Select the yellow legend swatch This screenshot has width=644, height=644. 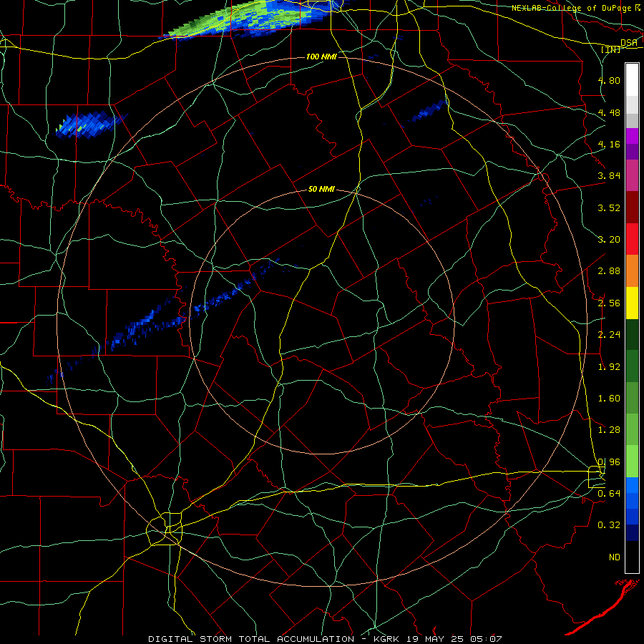pos(632,303)
